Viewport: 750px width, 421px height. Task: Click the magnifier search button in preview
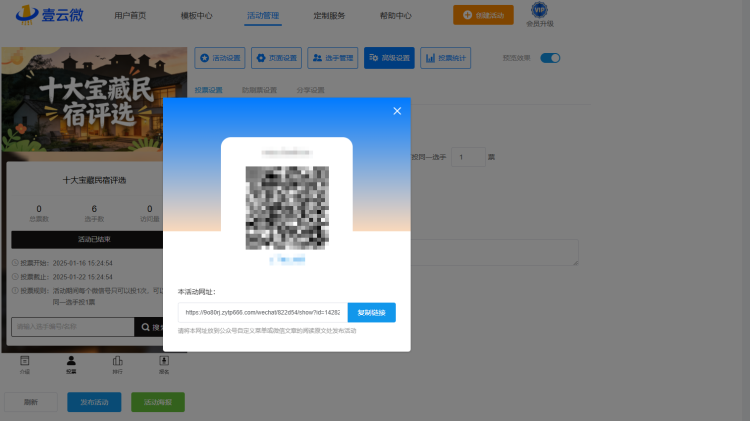click(x=149, y=327)
